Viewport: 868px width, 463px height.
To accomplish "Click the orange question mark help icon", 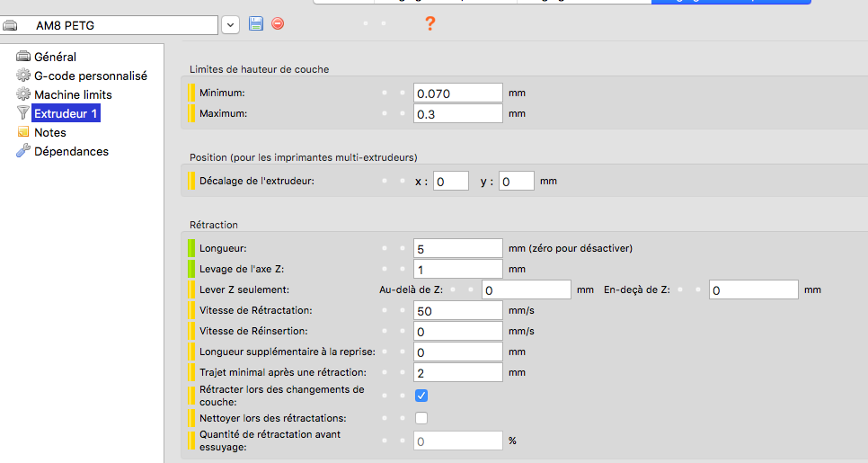I will point(430,24).
